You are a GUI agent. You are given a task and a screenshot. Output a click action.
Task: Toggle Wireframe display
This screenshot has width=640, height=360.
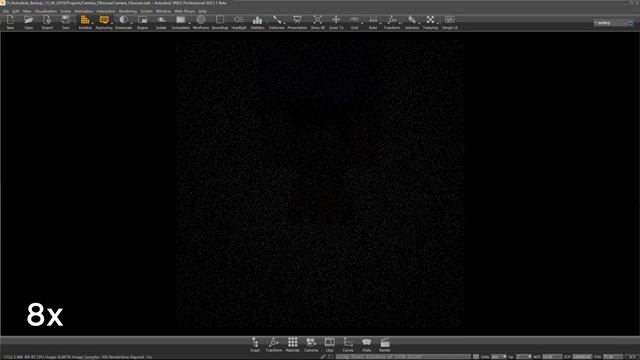pos(201,22)
